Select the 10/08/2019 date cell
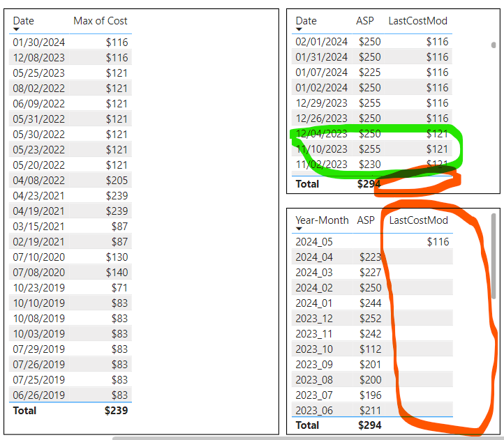Viewport: 504px width, 440px height. point(38,318)
